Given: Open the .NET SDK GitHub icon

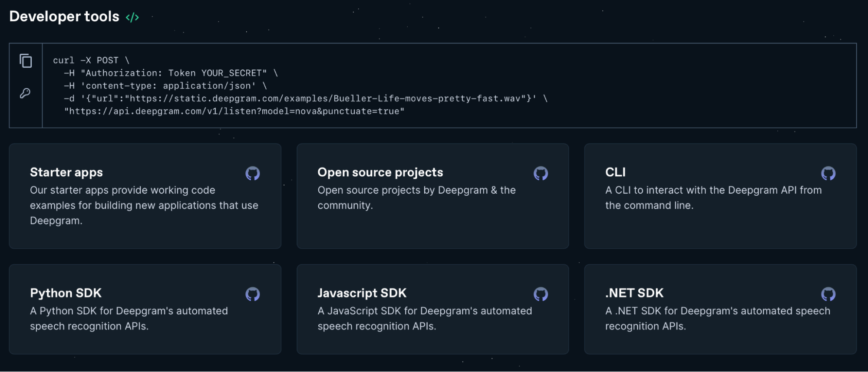Looking at the screenshot, I should click(x=828, y=294).
